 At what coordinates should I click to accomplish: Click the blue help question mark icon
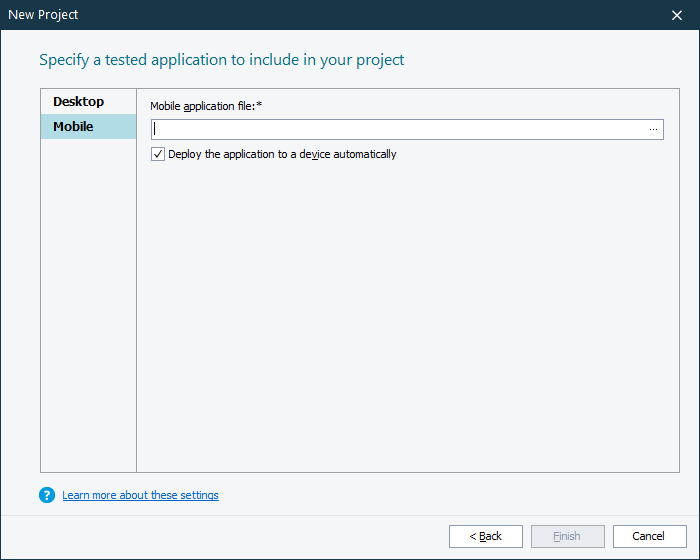[x=47, y=495]
